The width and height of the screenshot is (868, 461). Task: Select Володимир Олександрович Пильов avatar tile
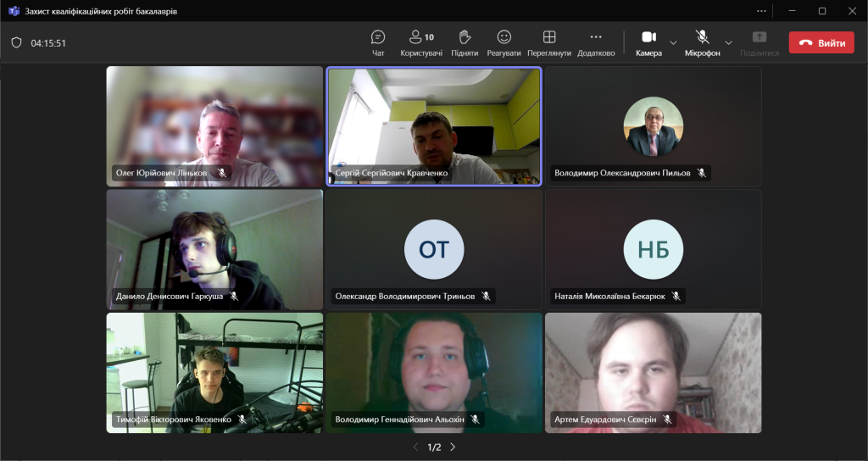[654, 126]
